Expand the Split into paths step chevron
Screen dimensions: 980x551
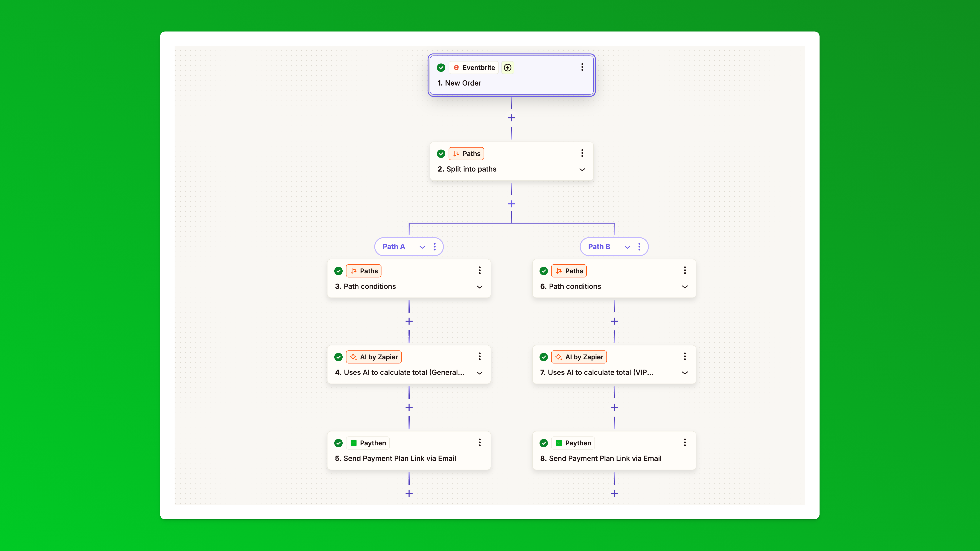coord(582,169)
